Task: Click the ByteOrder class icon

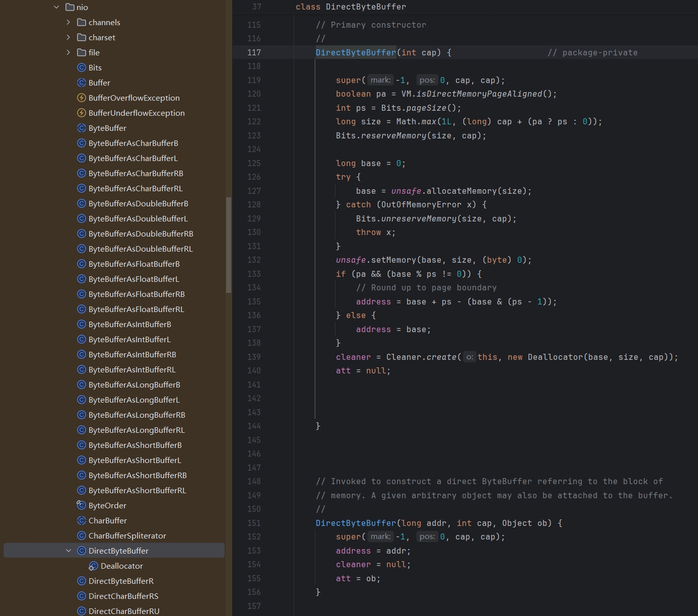Action: point(82,505)
